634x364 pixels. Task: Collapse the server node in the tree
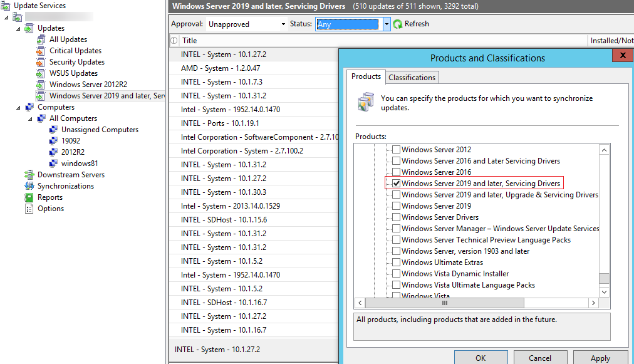point(6,18)
